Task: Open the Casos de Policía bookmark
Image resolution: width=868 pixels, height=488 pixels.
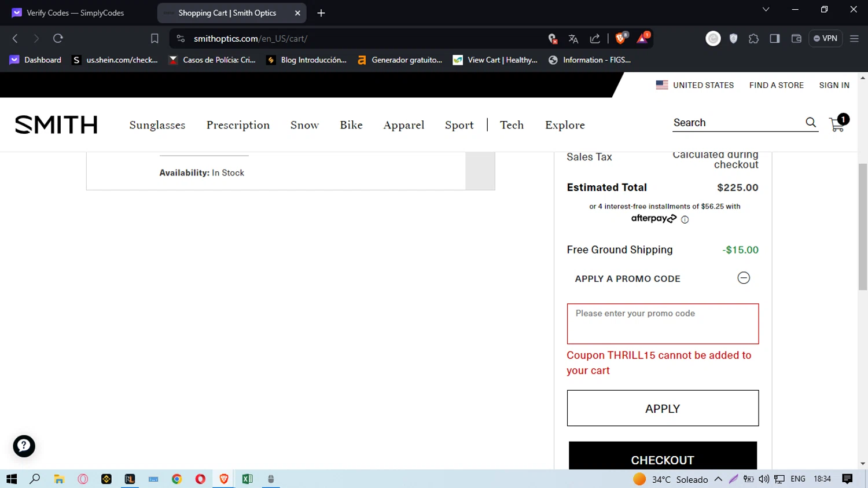Action: pos(212,60)
